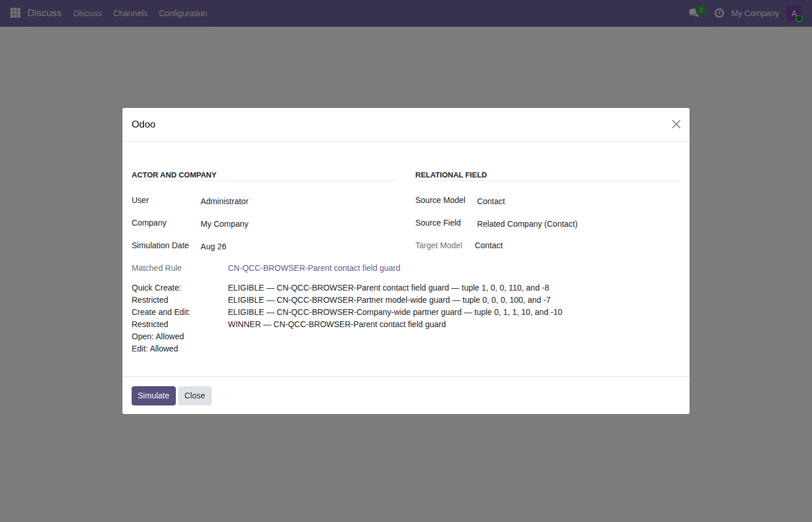
Task: Click the ACTOR AND COMPANY heading
Action: point(174,175)
